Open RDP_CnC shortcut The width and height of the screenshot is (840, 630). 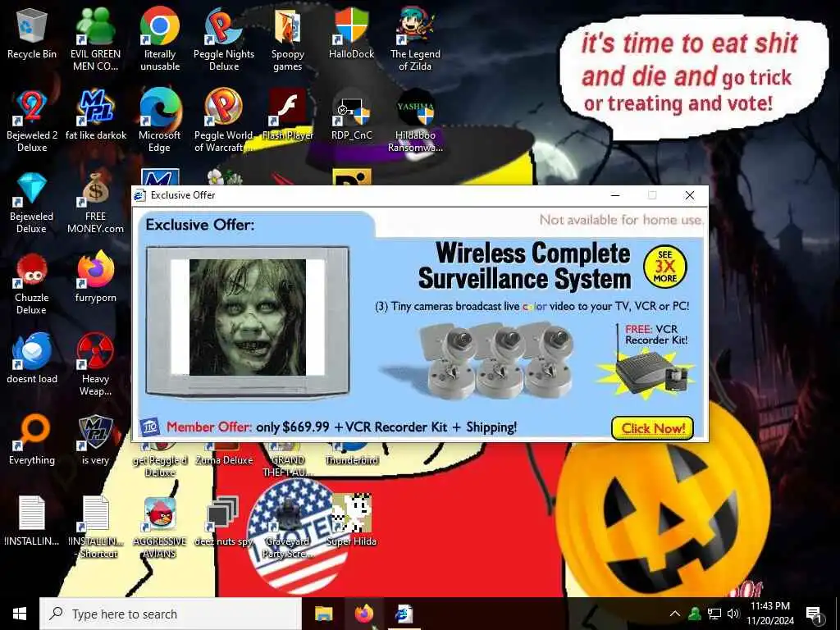click(351, 116)
